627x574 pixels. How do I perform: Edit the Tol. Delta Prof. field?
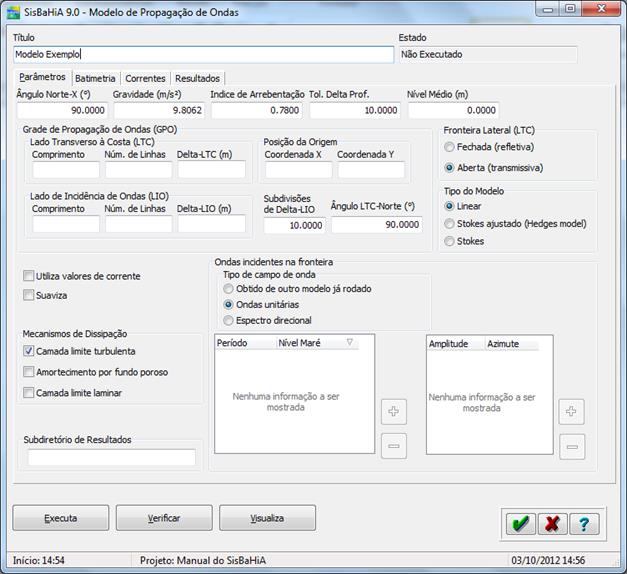click(355, 110)
